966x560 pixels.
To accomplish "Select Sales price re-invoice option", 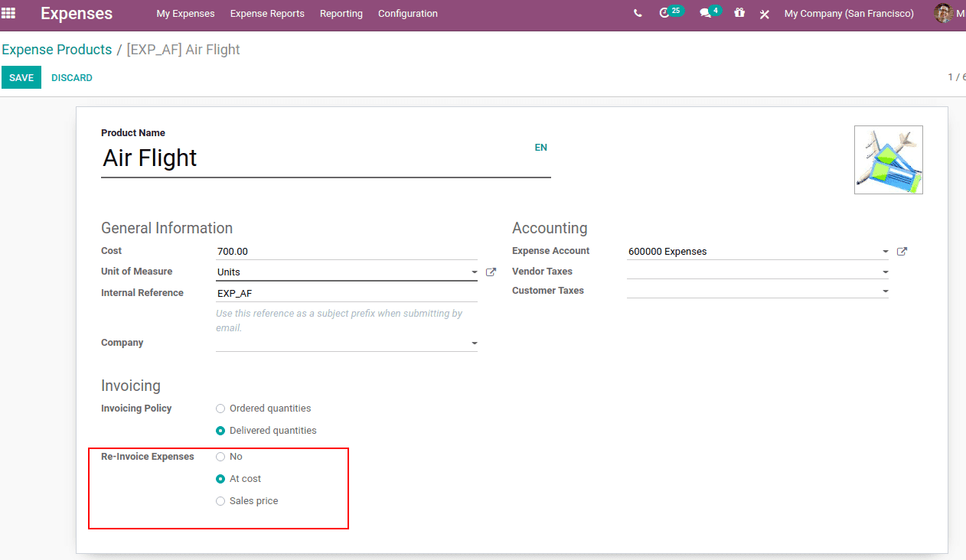I will tap(220, 501).
